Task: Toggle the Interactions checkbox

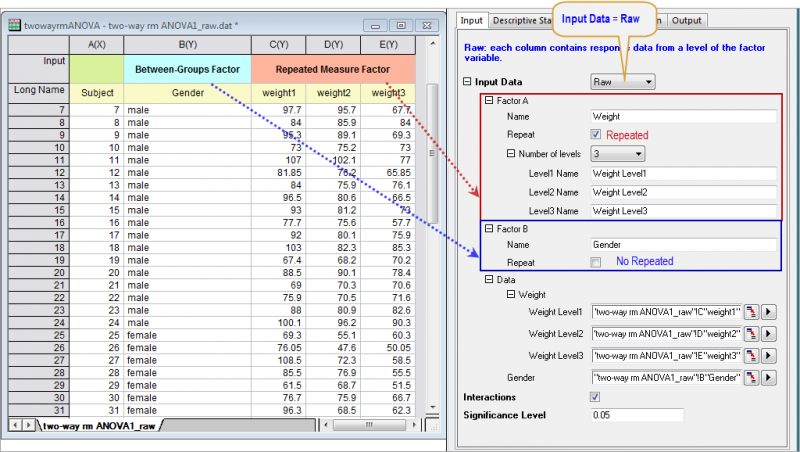Action: 595,396
